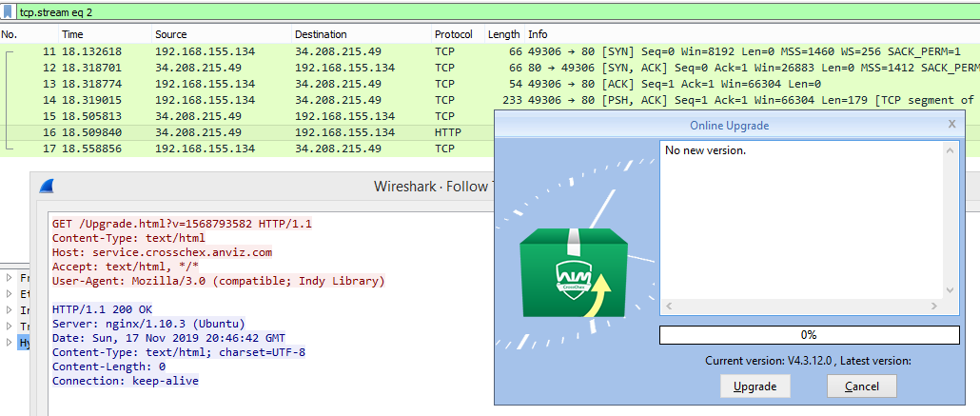The image size is (980, 416).
Task: Click the display filter bookmark icon
Action: (9, 11)
